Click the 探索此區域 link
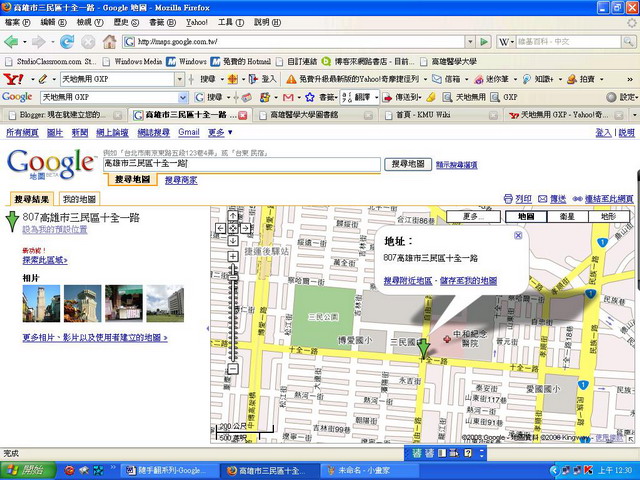Screen dimensions: 640x480 pyautogui.click(x=45, y=260)
